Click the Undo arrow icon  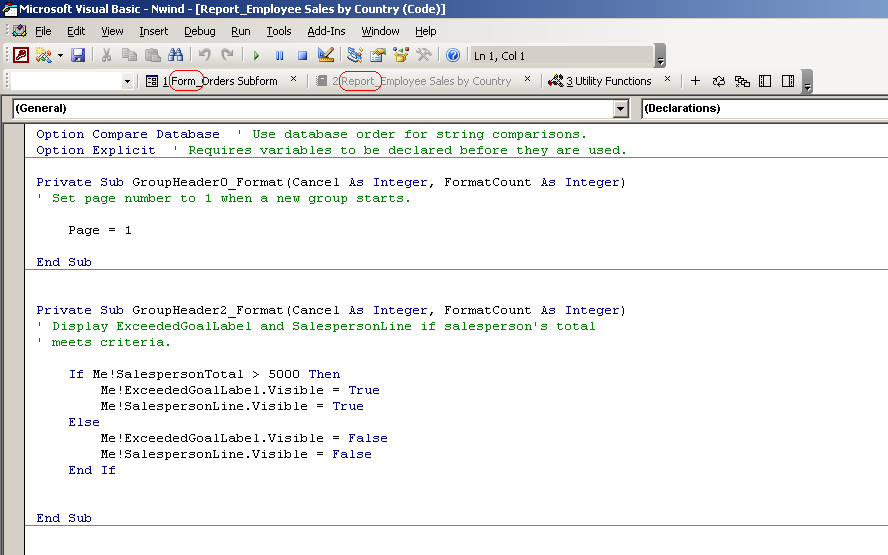point(204,55)
